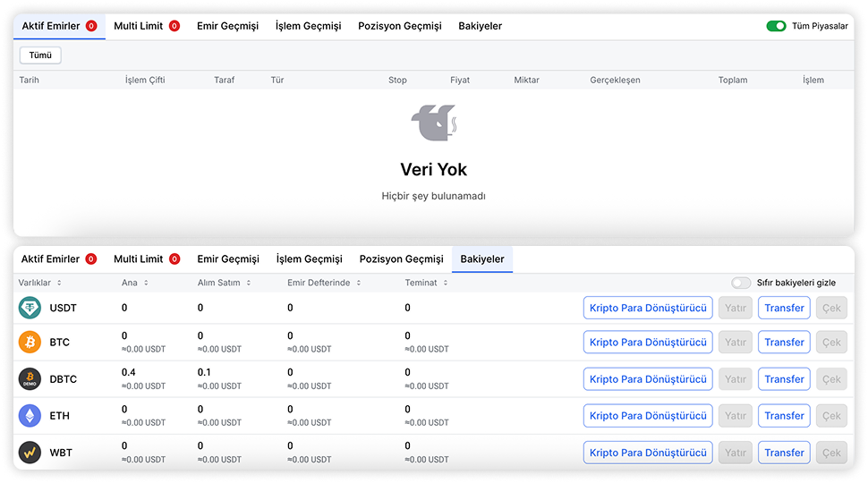868x483 pixels.
Task: Click the Yatır button in USDT row
Action: point(735,308)
